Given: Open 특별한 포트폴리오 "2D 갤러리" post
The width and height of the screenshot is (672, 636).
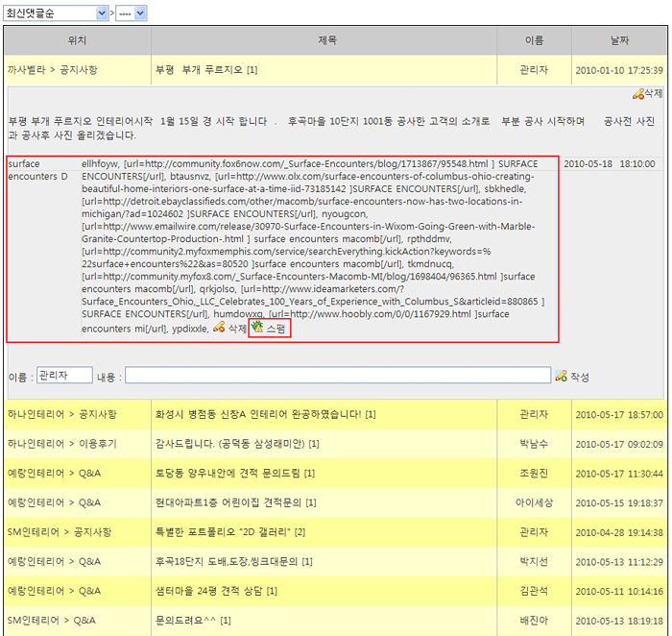Looking at the screenshot, I should coord(229,531).
